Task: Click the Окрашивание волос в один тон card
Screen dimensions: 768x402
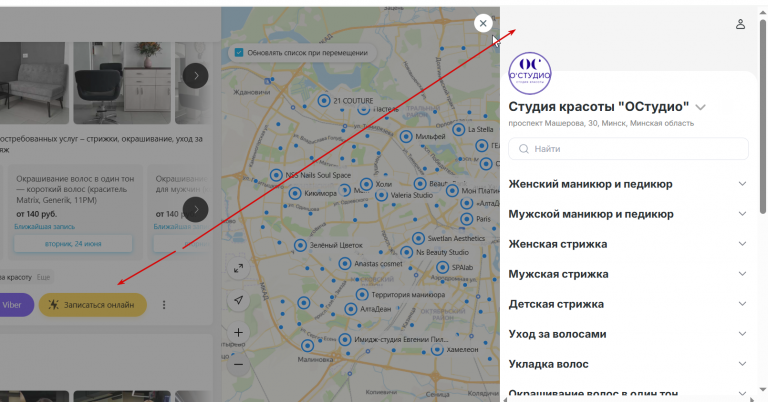Action: point(75,212)
